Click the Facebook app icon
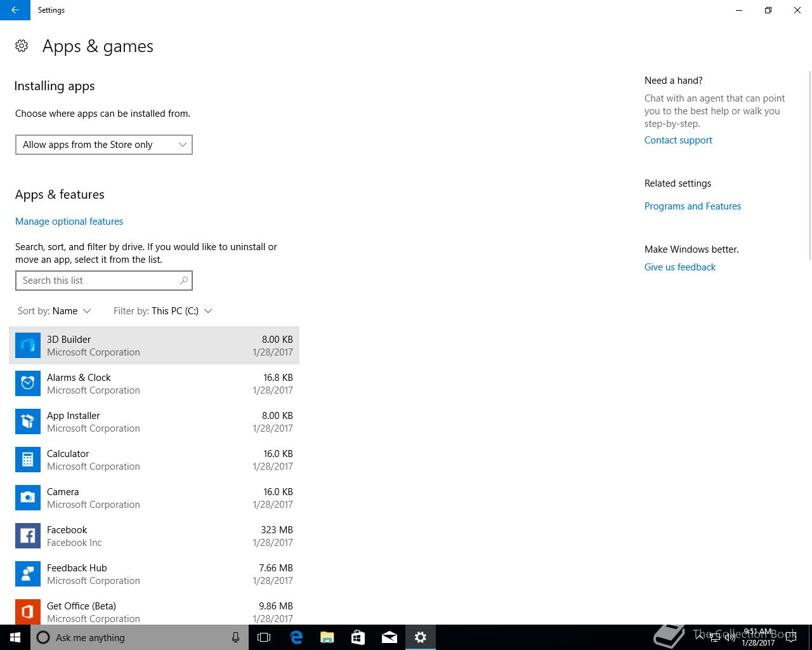 [28, 536]
